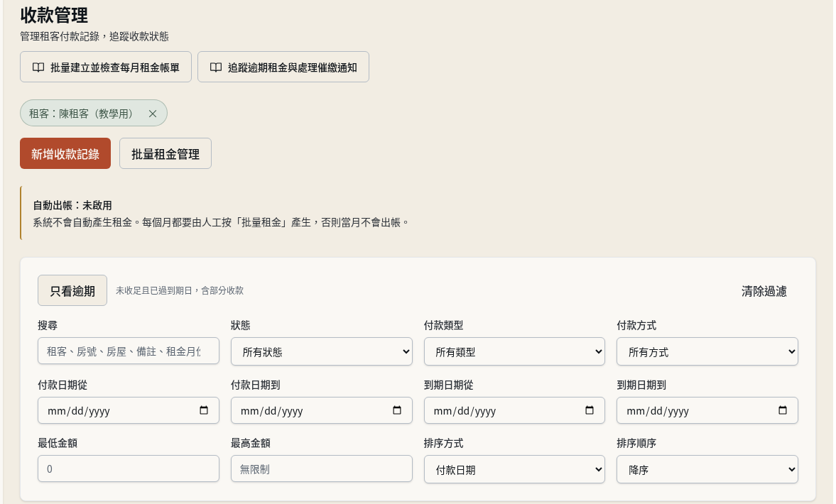Click the 收款管理 page heading
This screenshot has width=836, height=504.
pos(54,16)
